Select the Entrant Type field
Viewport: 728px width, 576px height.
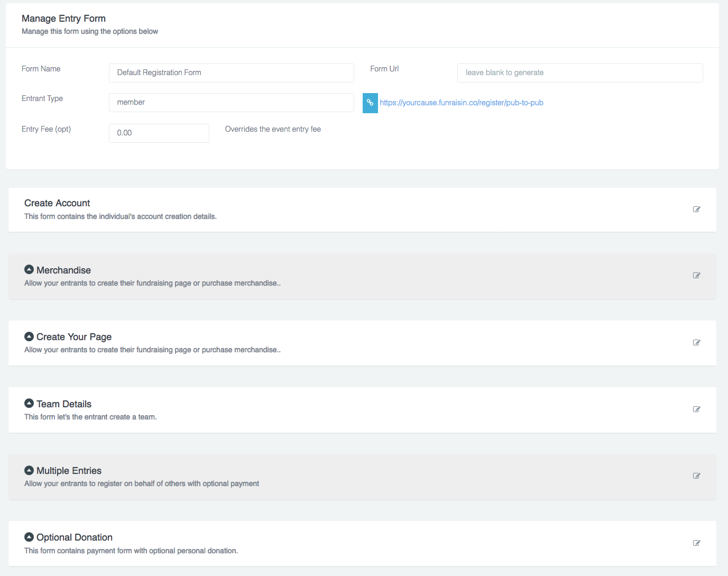click(231, 103)
